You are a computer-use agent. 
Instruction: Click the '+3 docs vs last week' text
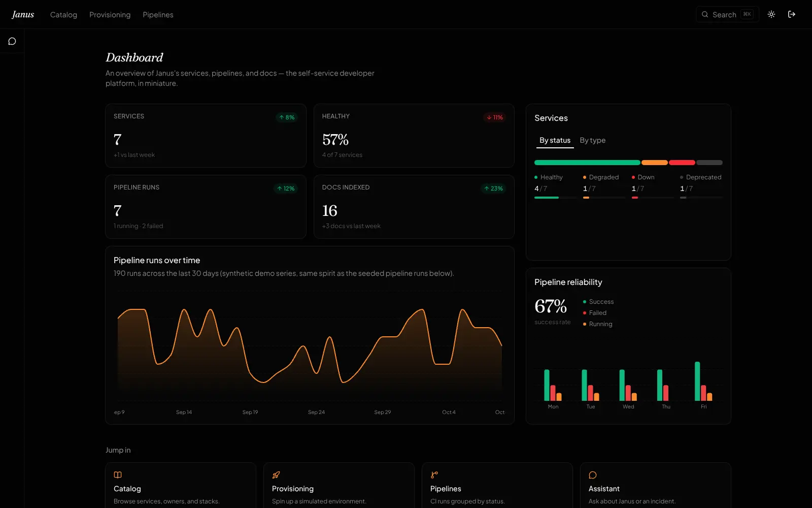pos(351,226)
